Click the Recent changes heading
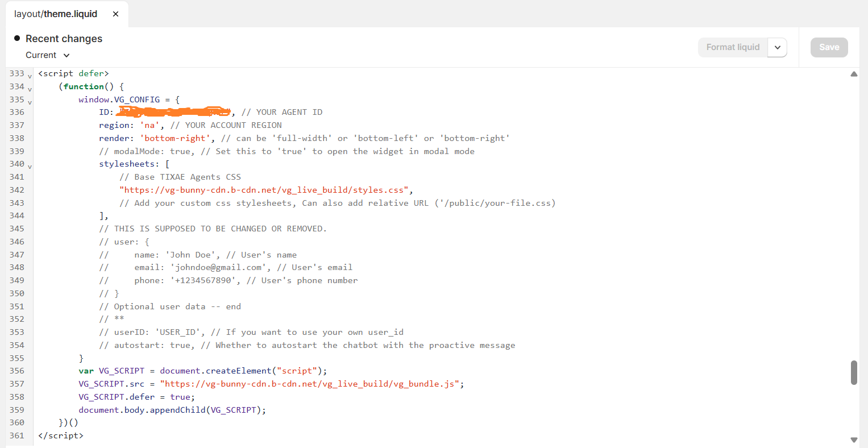Screen dimensions: 868x448 (64, 39)
